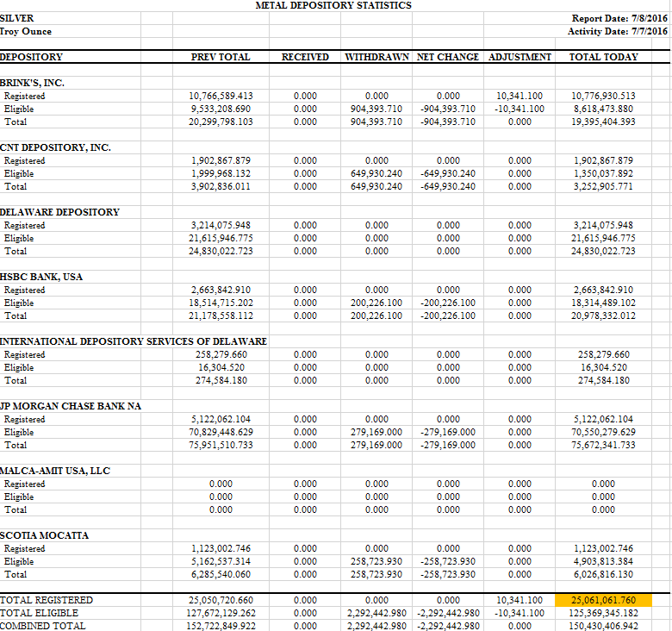Select Scotia eligible prev total 5,162,537.314
The image size is (672, 631).
221,561
